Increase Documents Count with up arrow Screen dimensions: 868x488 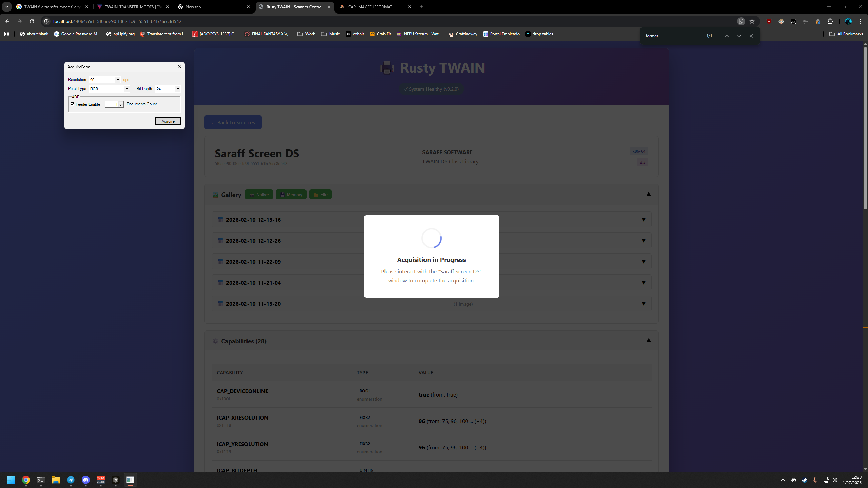[x=121, y=103]
